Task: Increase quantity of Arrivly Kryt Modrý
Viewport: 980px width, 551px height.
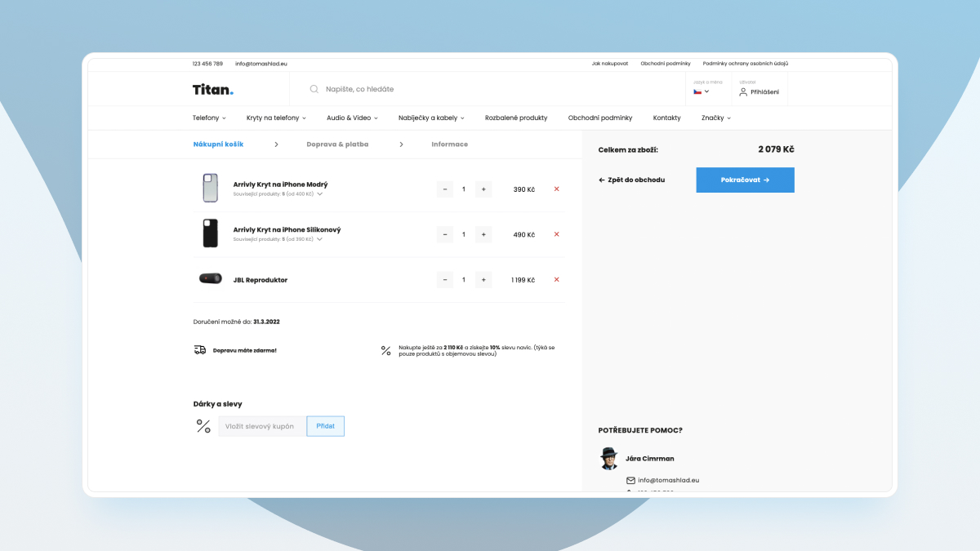Action: [483, 189]
